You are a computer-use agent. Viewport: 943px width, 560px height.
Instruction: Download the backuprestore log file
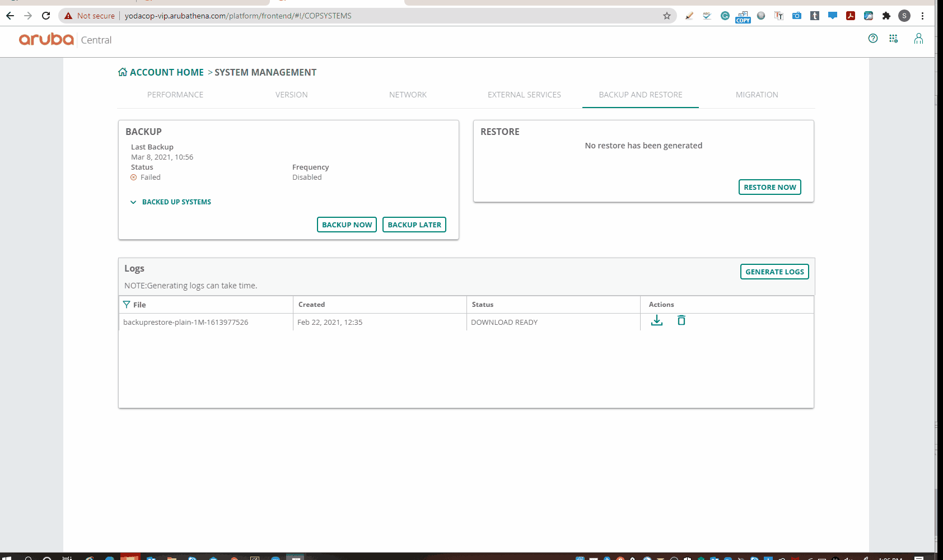tap(657, 320)
